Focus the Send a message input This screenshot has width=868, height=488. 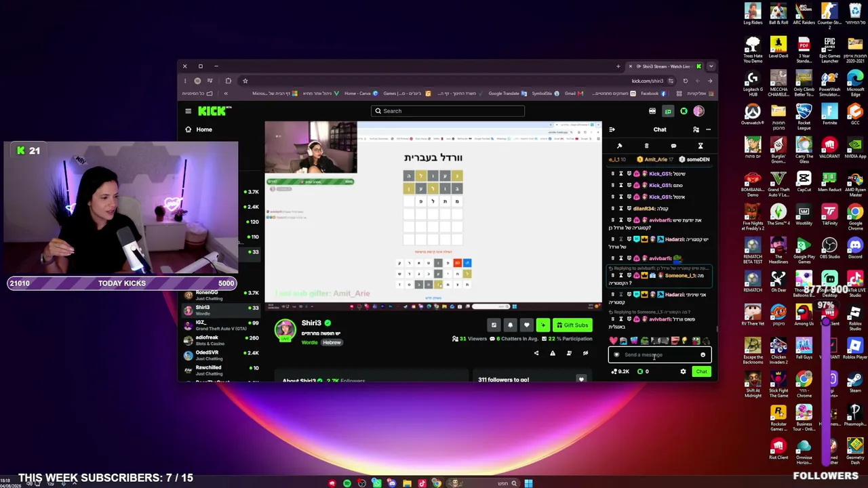(659, 354)
